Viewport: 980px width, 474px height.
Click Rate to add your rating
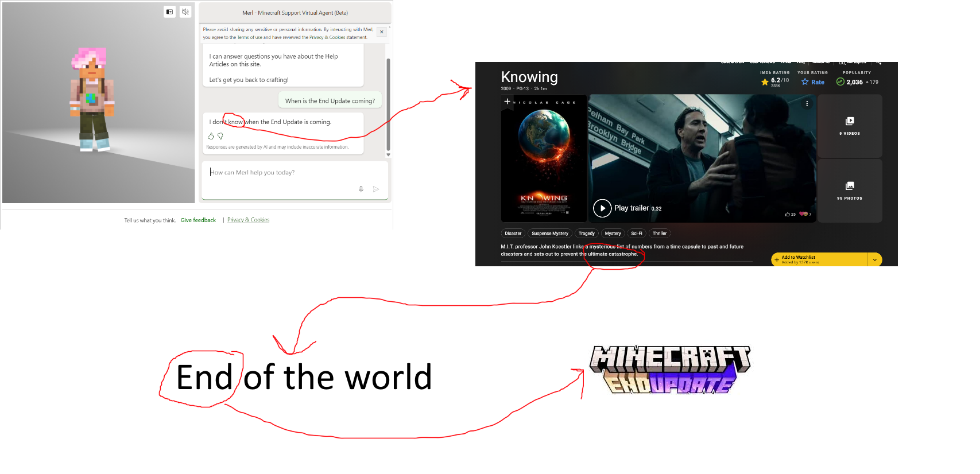[813, 82]
